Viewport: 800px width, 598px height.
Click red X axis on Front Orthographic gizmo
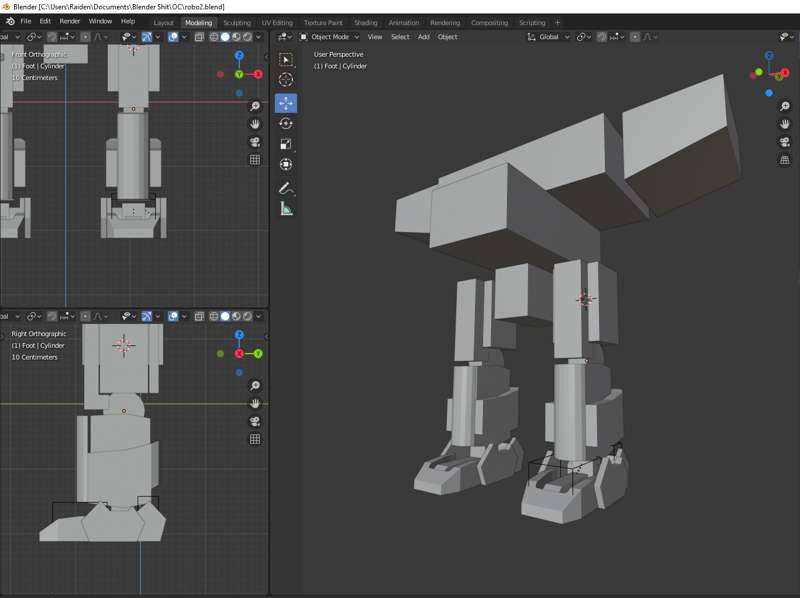point(258,74)
